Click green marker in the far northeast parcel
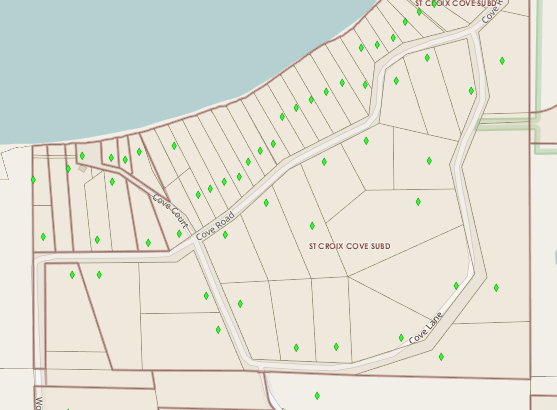The height and width of the screenshot is (410, 557). point(502,61)
